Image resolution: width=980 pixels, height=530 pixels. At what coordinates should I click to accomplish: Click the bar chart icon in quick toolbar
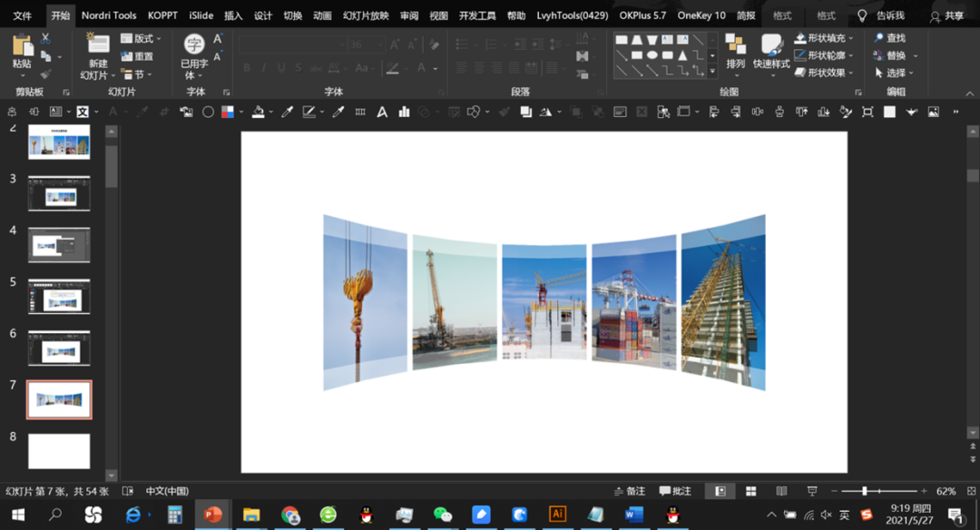point(404,112)
